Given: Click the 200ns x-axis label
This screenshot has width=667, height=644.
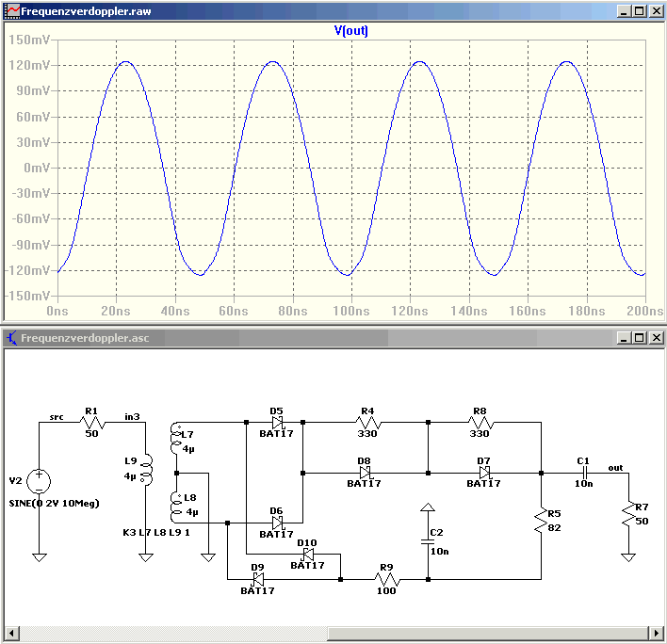Looking at the screenshot, I should [x=645, y=311].
